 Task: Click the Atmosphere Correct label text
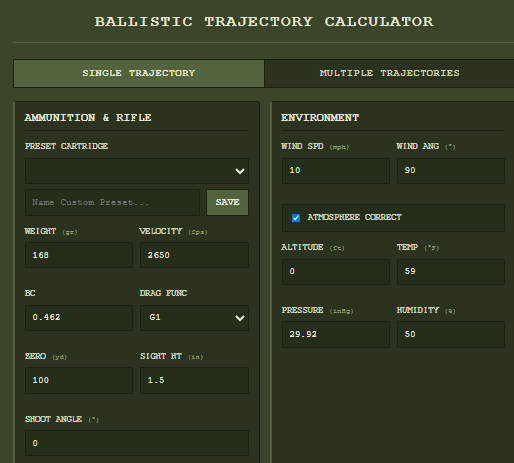coord(354,217)
